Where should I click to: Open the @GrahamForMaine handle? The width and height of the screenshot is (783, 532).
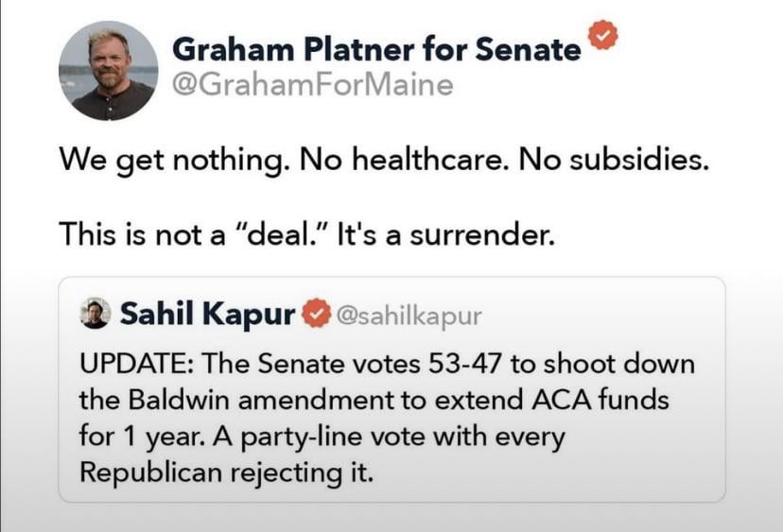(x=313, y=86)
